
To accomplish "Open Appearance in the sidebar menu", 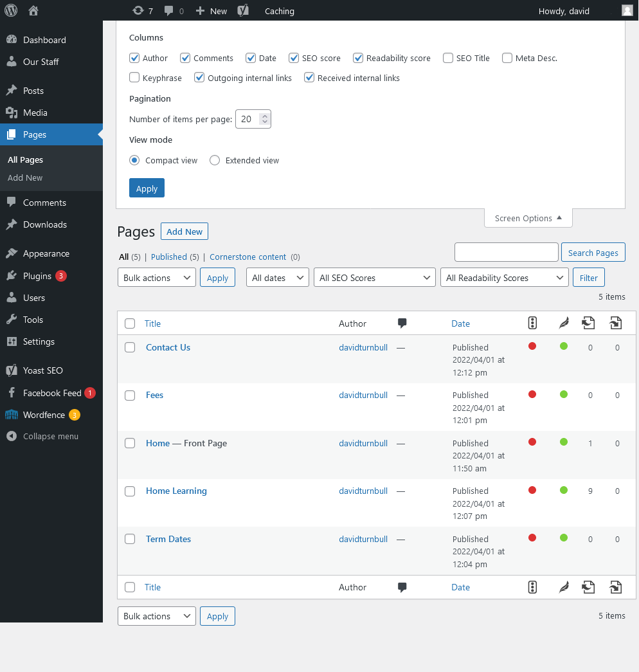I will [46, 253].
